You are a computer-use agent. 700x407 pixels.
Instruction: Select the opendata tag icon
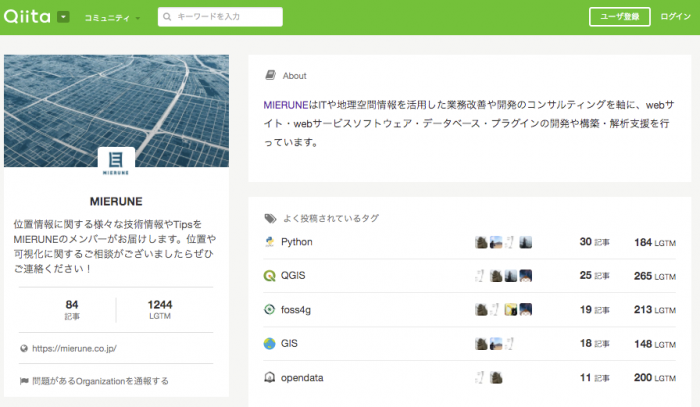[x=269, y=378]
